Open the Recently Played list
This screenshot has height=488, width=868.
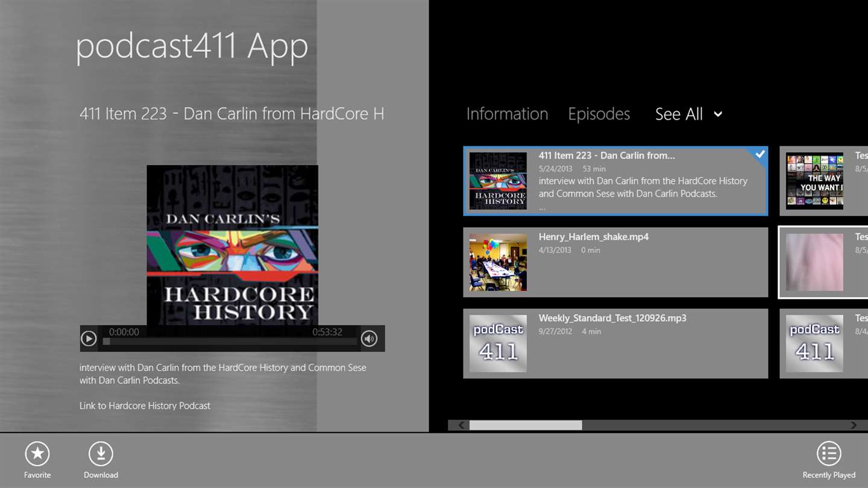tap(829, 454)
